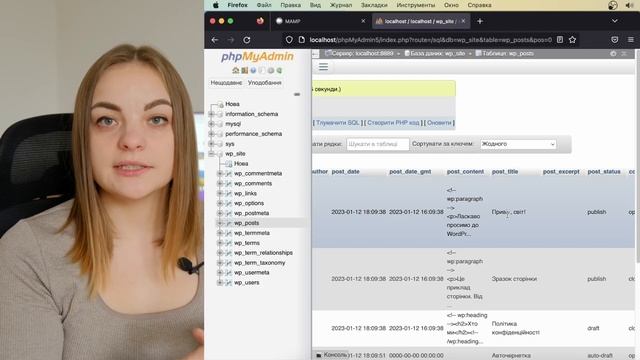Click the Firefox URL address bar

431,40
